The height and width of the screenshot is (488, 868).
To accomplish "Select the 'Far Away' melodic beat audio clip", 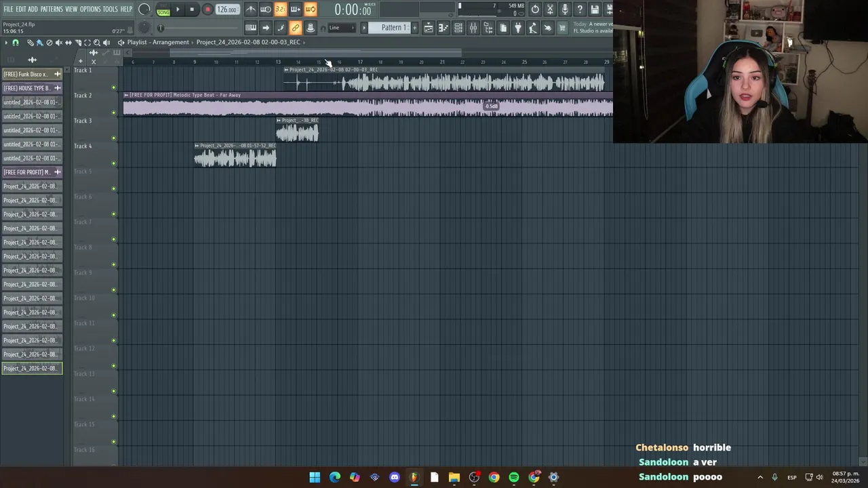I will [x=368, y=104].
